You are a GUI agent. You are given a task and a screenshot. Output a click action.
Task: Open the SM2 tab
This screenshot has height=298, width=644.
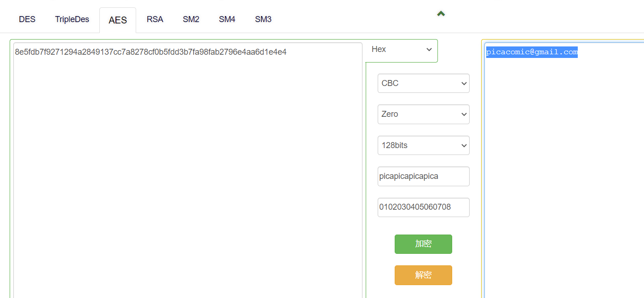[191, 19]
